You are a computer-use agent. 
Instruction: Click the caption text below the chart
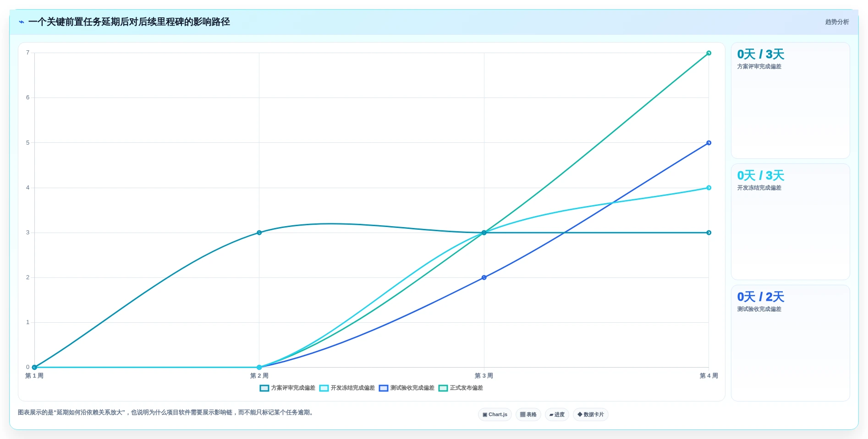[167, 412]
